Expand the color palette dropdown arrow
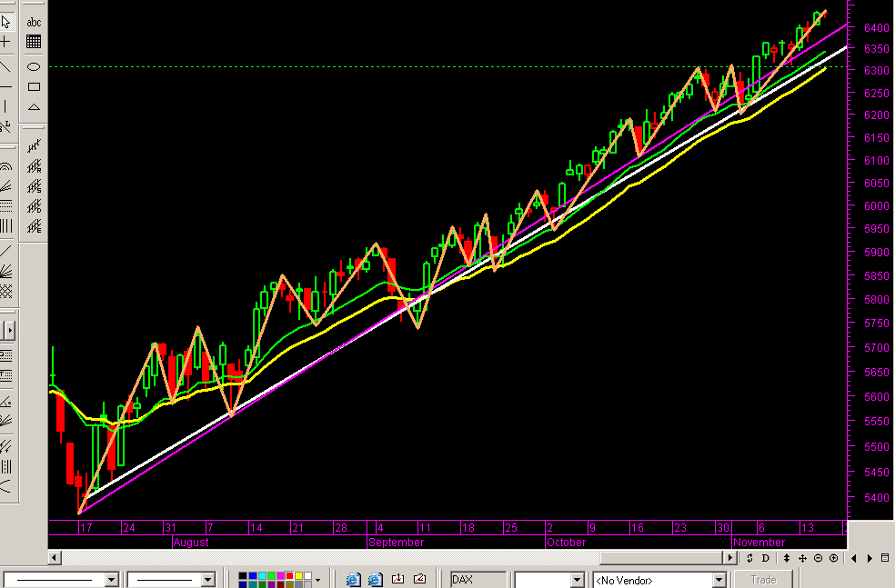The image size is (895, 588). (x=318, y=580)
